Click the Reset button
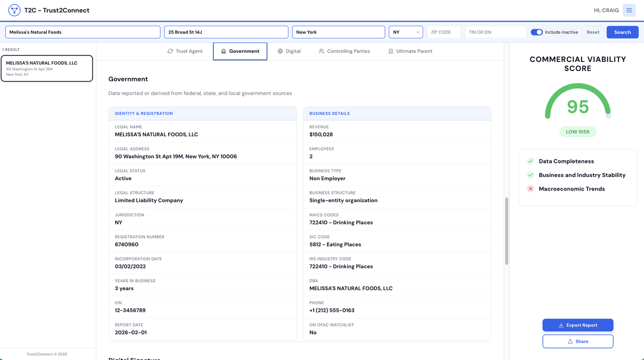 coord(593,32)
